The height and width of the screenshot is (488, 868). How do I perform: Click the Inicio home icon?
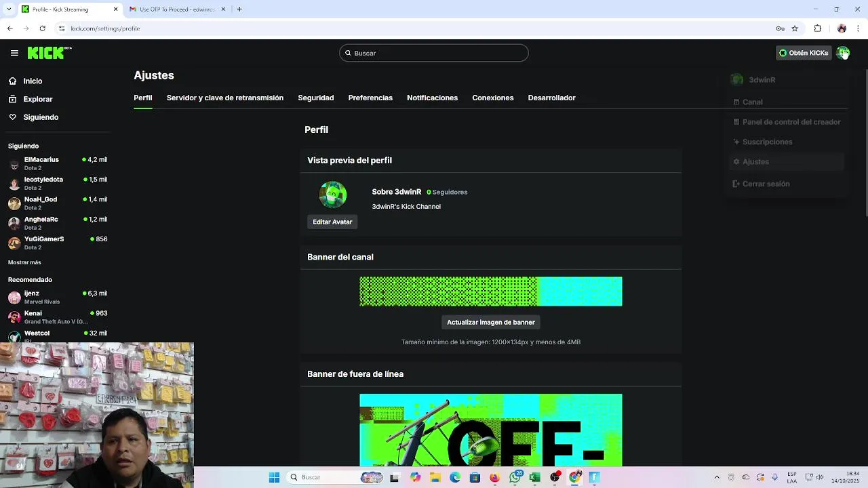point(13,81)
